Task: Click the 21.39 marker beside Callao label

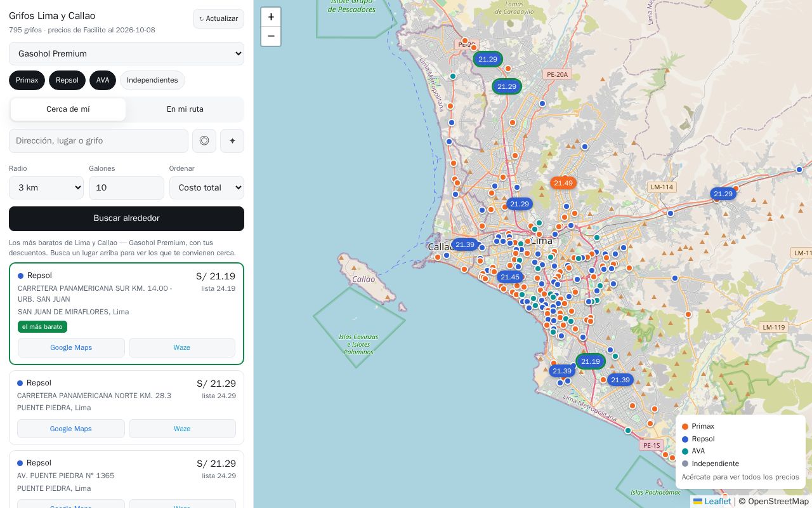Action: pos(465,244)
